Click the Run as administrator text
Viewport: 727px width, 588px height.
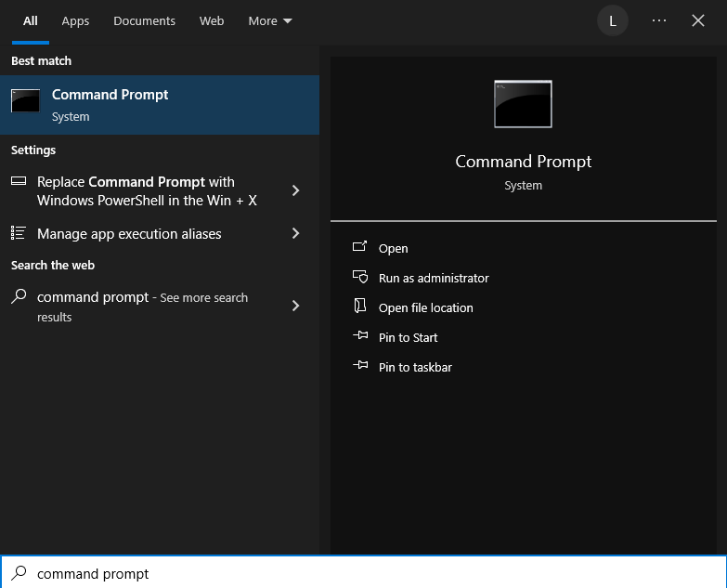[x=434, y=278]
